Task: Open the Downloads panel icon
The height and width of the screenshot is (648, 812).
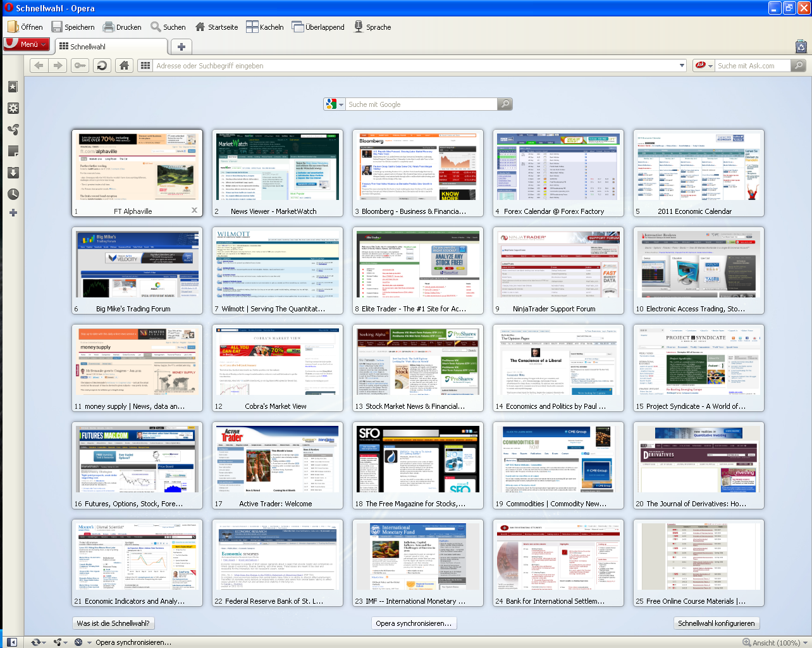Action: [13, 173]
